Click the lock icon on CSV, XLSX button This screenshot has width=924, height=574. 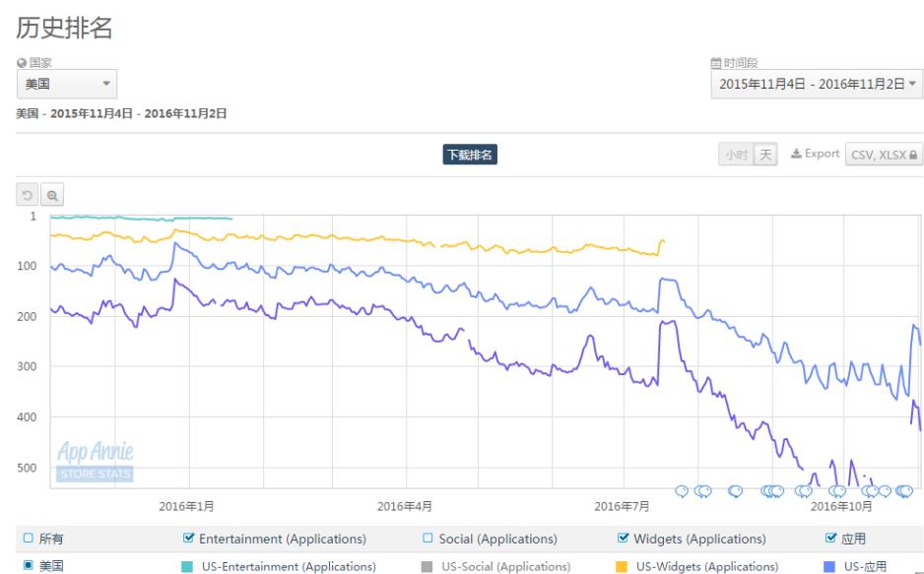pos(913,156)
